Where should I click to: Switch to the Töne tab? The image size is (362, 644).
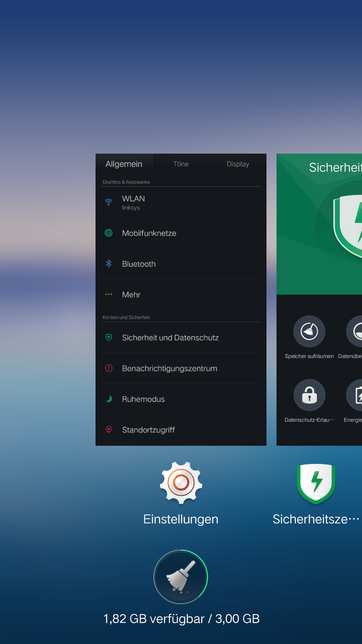pyautogui.click(x=181, y=164)
